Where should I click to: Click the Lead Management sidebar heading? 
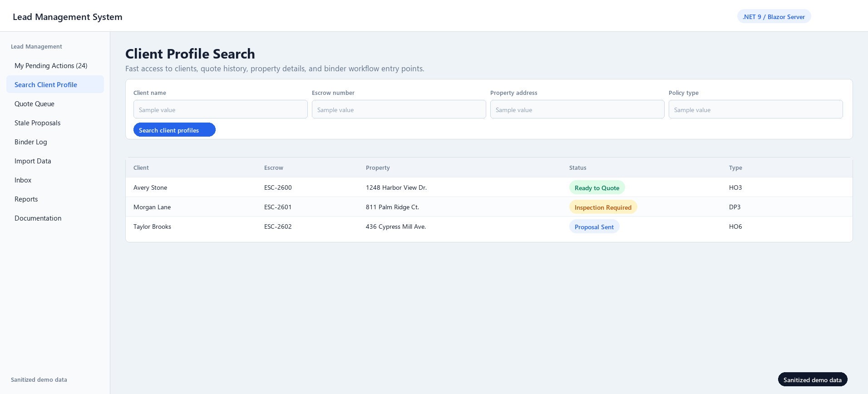pos(36,46)
